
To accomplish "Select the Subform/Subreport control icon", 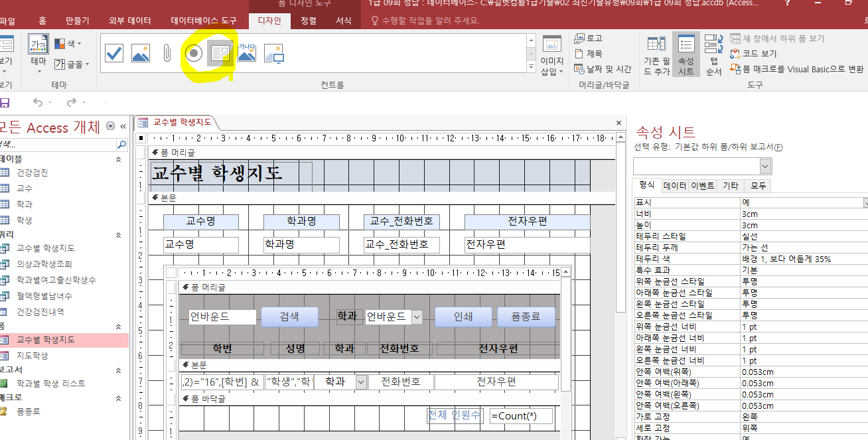I will click(220, 53).
